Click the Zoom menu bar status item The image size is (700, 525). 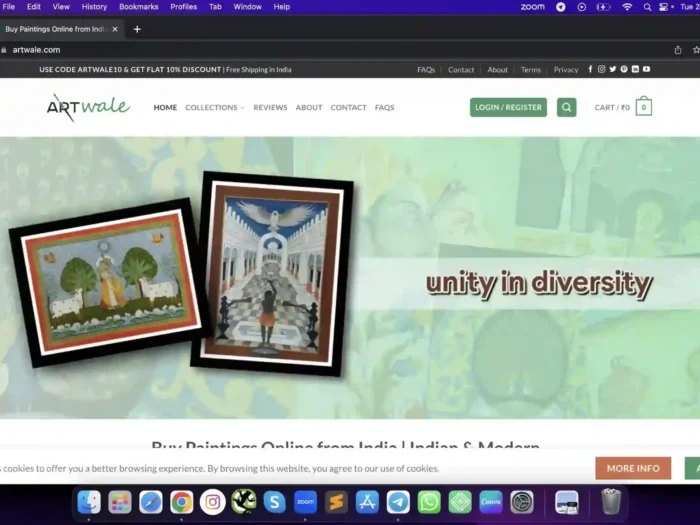[533, 7]
